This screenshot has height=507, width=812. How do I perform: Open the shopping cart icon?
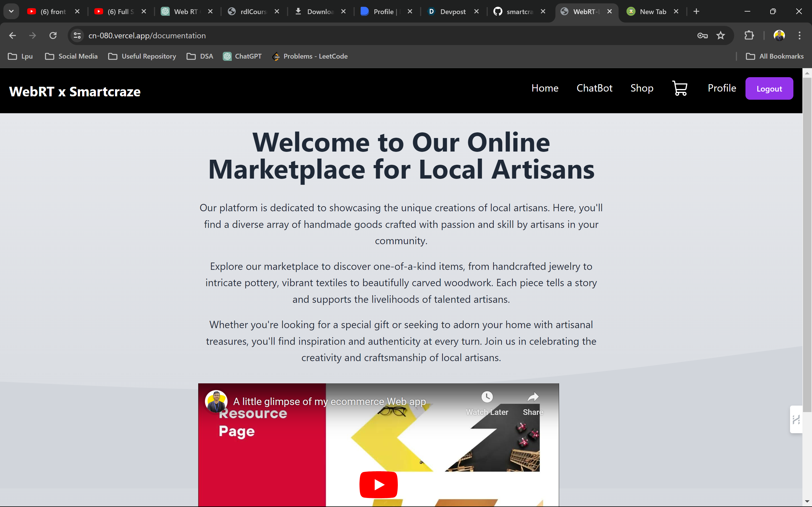(680, 88)
